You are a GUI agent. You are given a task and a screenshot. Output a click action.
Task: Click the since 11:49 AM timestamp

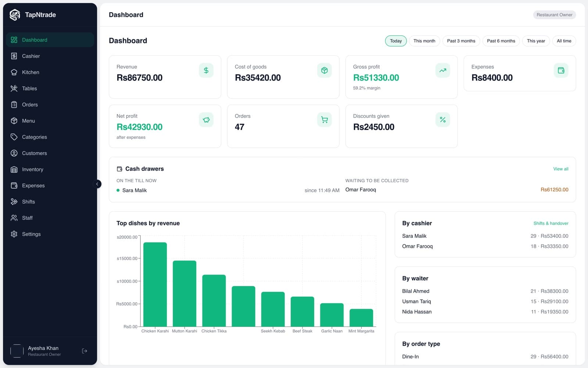click(322, 190)
